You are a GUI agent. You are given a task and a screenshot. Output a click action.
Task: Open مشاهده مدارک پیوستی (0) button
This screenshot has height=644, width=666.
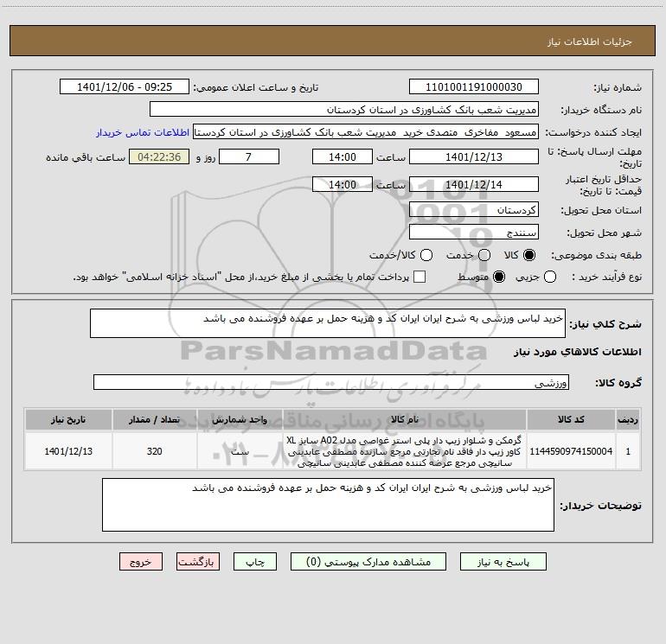point(368,562)
